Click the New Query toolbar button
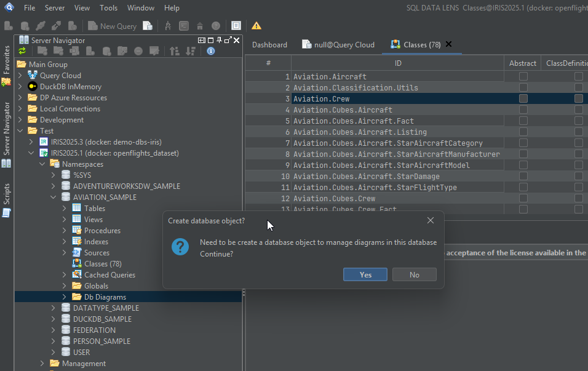The width and height of the screenshot is (588, 371). pos(112,26)
